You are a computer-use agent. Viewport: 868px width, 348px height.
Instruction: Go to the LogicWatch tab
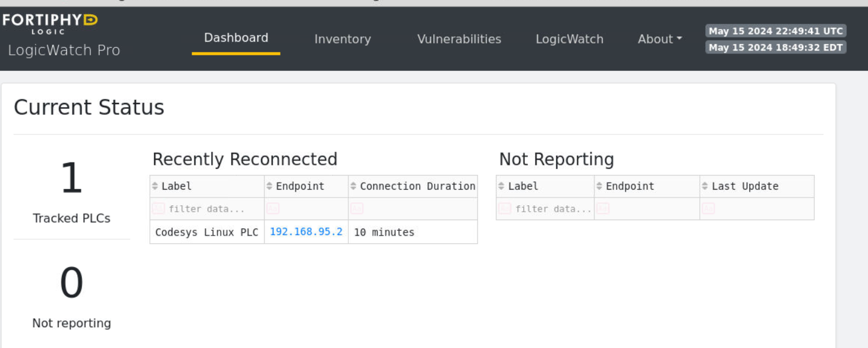pos(569,39)
